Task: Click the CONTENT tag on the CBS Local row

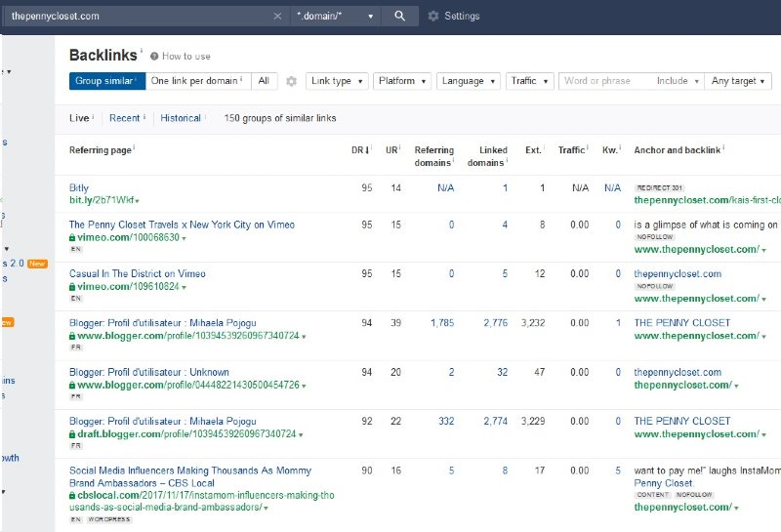Action: pos(652,495)
